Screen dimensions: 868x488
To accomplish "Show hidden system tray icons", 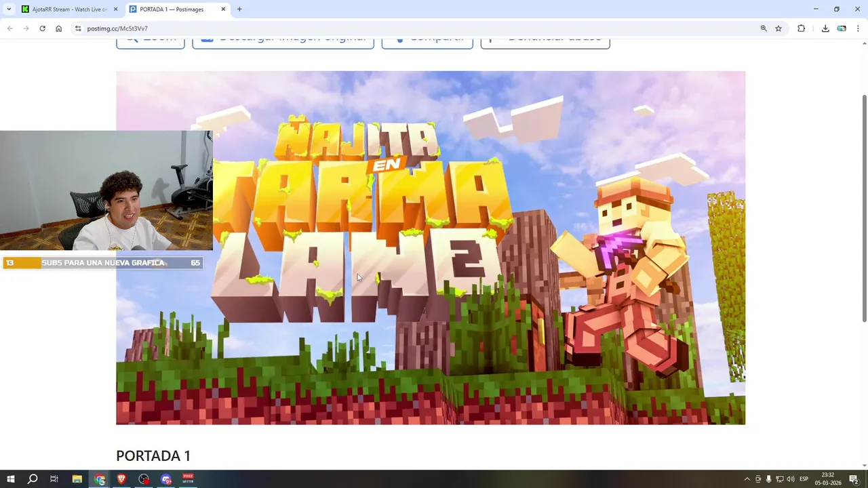I will (x=747, y=479).
